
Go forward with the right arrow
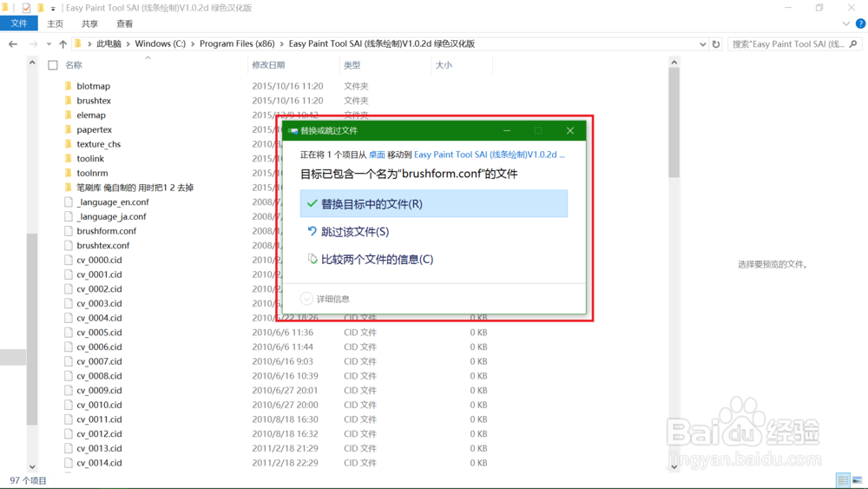(33, 43)
